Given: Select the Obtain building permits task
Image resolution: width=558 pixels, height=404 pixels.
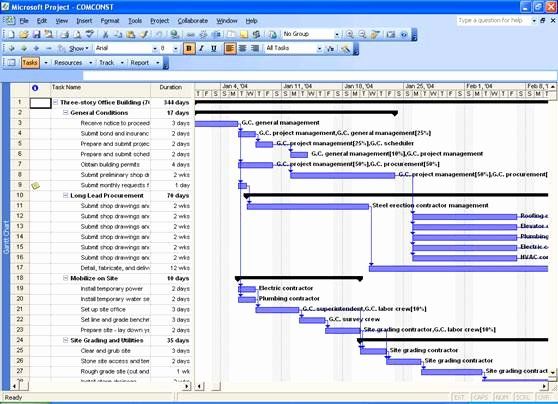Looking at the screenshot, I should 110,164.
